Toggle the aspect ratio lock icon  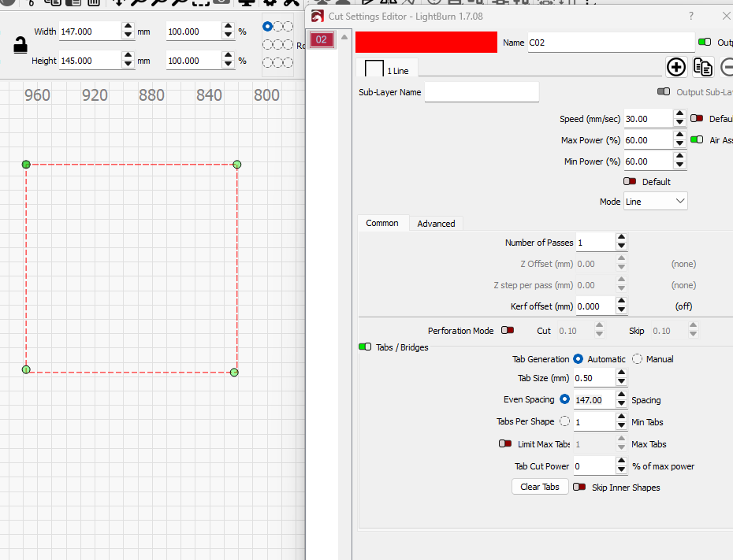[x=20, y=46]
